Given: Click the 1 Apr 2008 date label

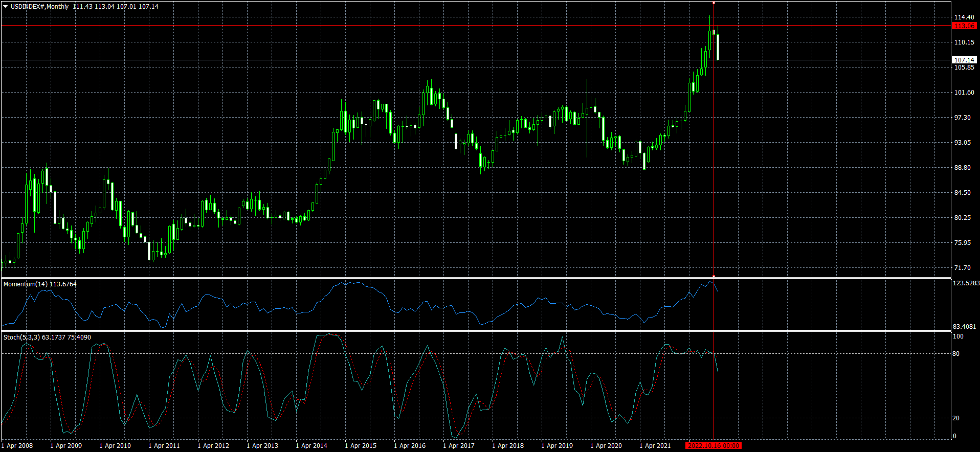Looking at the screenshot, I should coord(17,446).
